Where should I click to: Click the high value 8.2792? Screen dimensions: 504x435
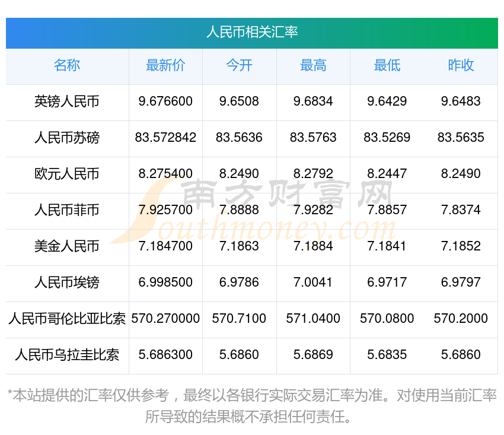point(313,174)
